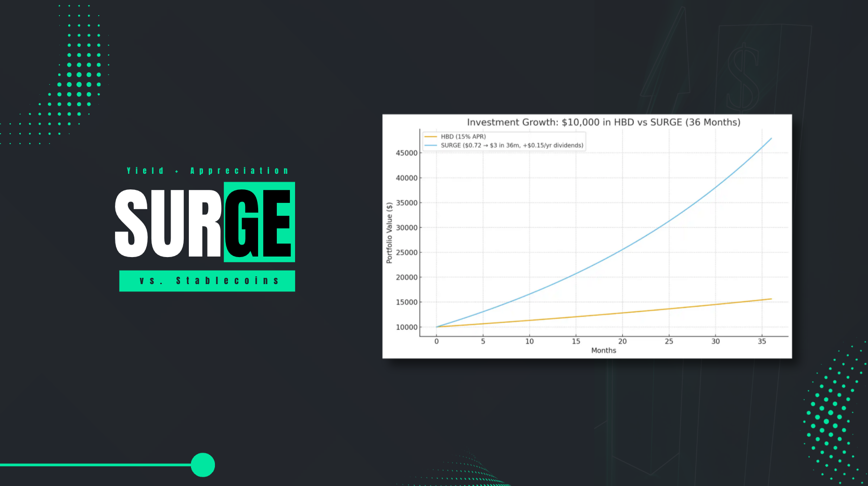
Task: Select the HBD (15% APR) legend entry
Action: pyautogui.click(x=463, y=137)
